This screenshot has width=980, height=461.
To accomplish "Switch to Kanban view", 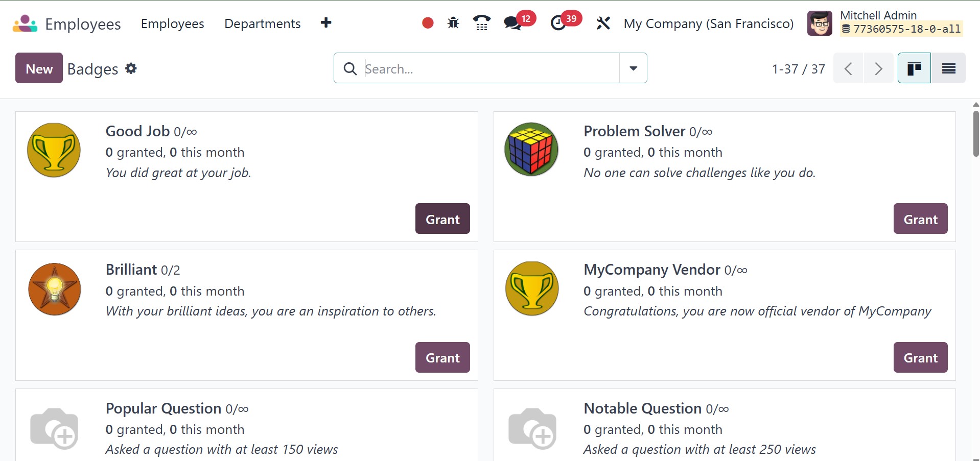I will 914,68.
